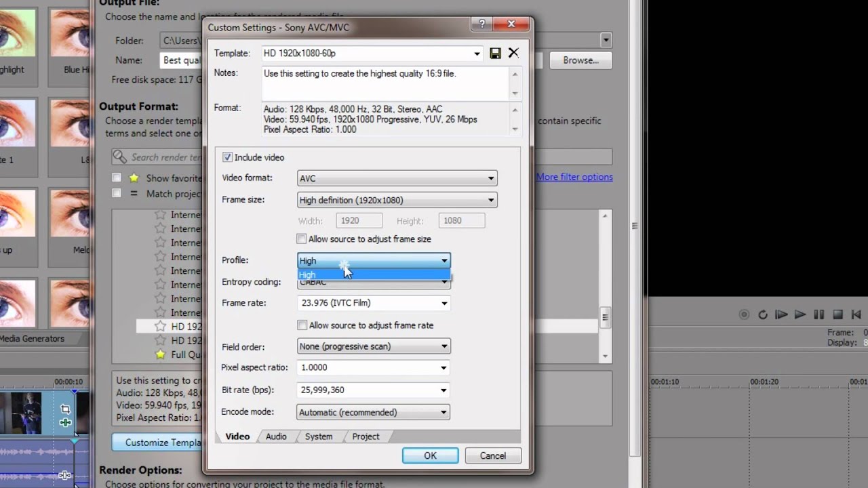Image resolution: width=868 pixels, height=488 pixels.
Task: Click the magnifier icon in render template search
Action: click(120, 157)
